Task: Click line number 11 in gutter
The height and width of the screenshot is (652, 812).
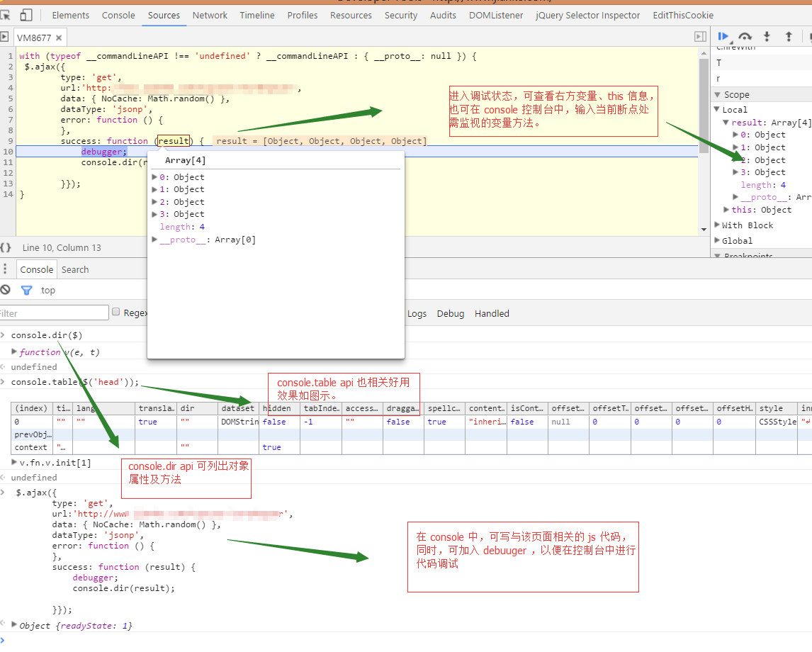Action: pos(8,162)
